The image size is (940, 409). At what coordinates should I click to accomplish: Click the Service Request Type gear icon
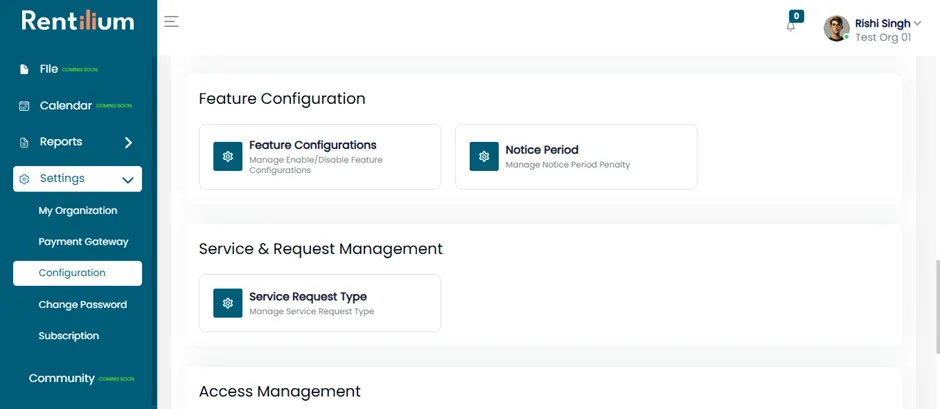(228, 303)
